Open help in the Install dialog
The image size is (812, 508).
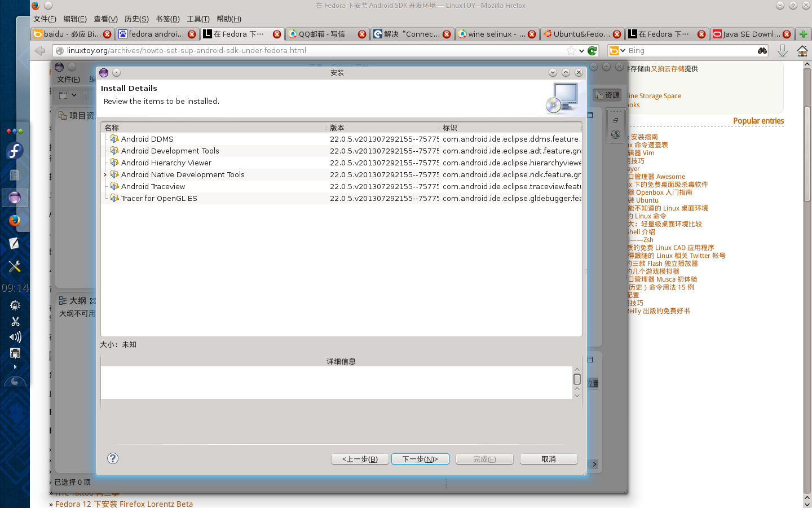(x=113, y=458)
